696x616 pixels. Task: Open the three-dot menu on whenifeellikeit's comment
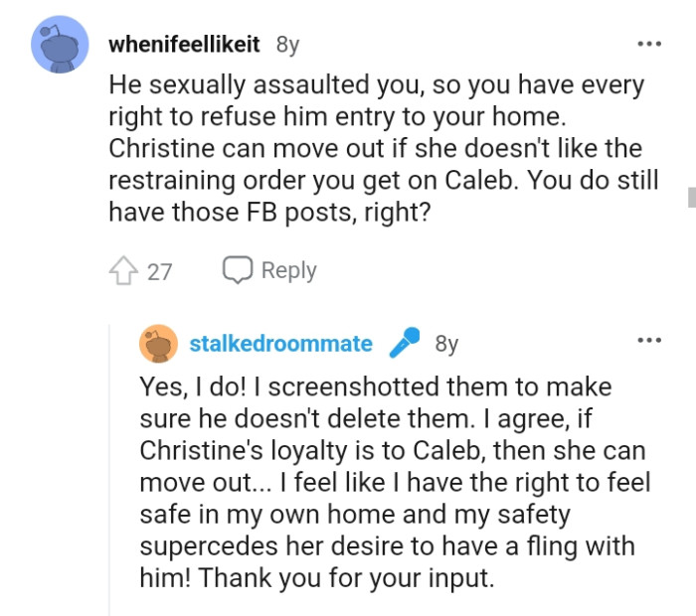[x=649, y=45]
